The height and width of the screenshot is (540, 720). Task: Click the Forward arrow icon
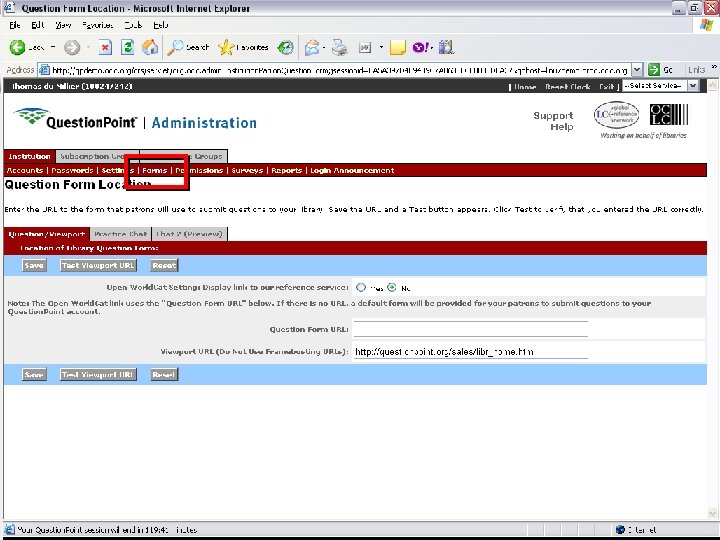[72, 47]
